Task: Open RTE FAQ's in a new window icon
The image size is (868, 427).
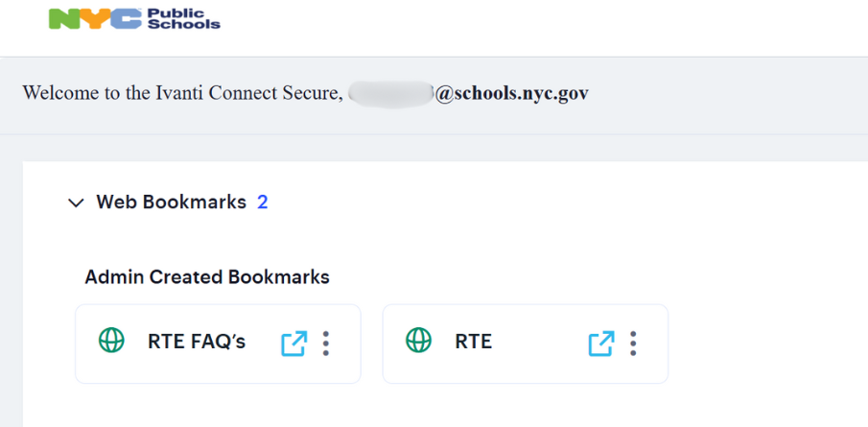Action: click(293, 344)
